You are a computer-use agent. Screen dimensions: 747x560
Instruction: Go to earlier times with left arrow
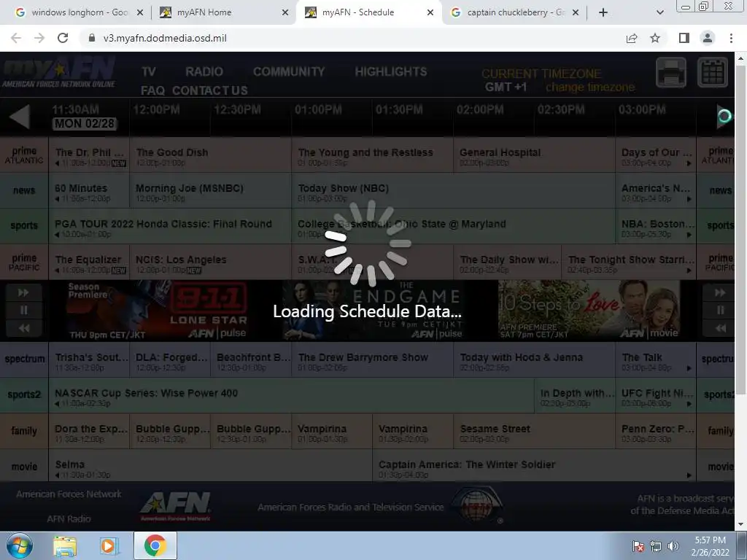20,116
